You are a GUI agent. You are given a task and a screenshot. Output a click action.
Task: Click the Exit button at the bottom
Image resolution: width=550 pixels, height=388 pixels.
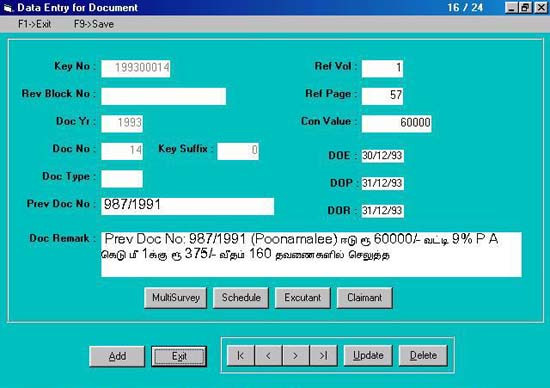coord(179,356)
